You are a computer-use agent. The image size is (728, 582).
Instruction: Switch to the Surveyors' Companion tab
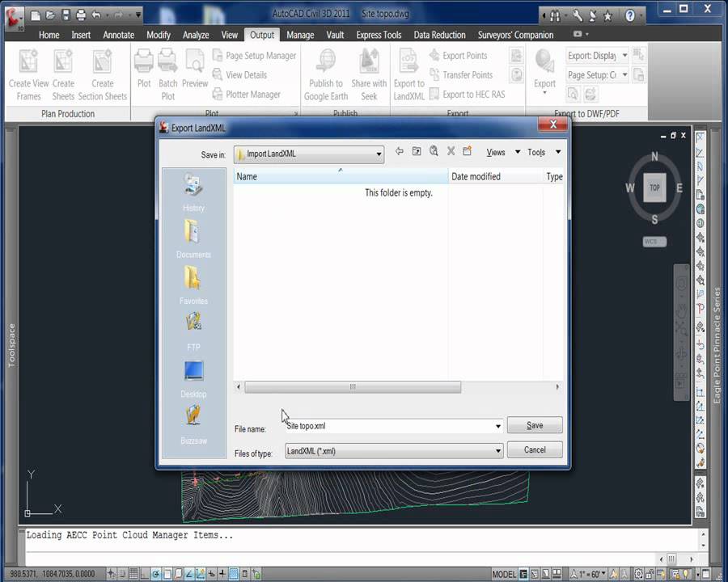click(x=515, y=35)
